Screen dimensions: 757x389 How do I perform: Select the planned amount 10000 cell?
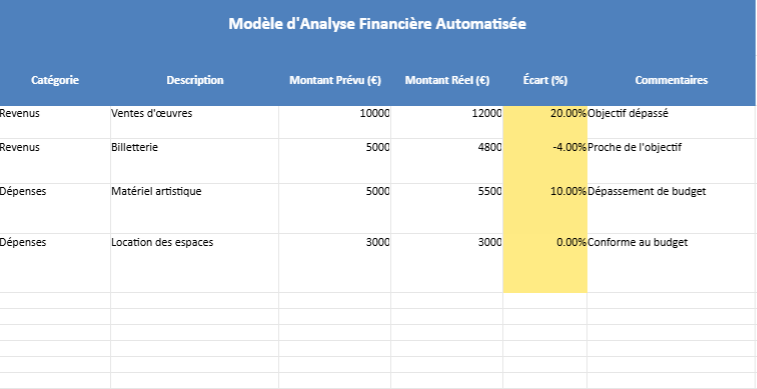point(335,123)
